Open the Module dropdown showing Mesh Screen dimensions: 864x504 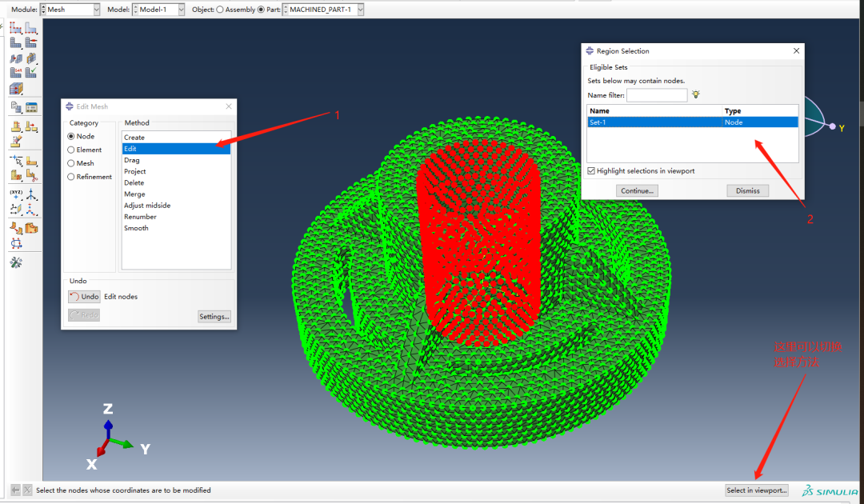click(97, 10)
